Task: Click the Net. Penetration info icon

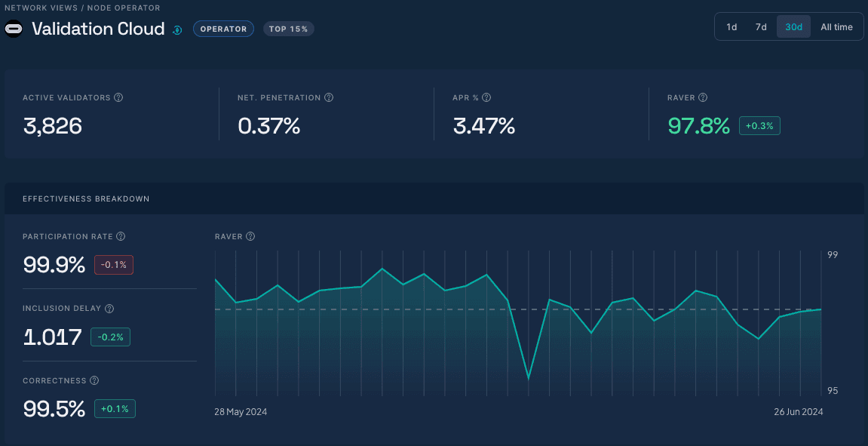Action: (x=329, y=98)
